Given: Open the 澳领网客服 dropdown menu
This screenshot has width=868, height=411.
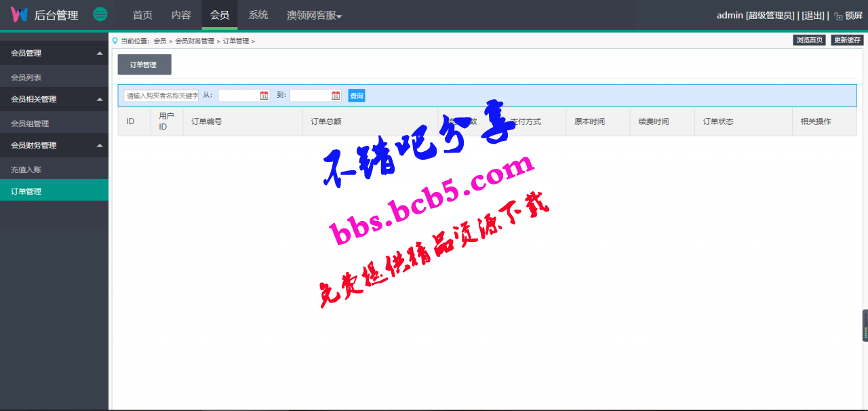Looking at the screenshot, I should pyautogui.click(x=314, y=15).
